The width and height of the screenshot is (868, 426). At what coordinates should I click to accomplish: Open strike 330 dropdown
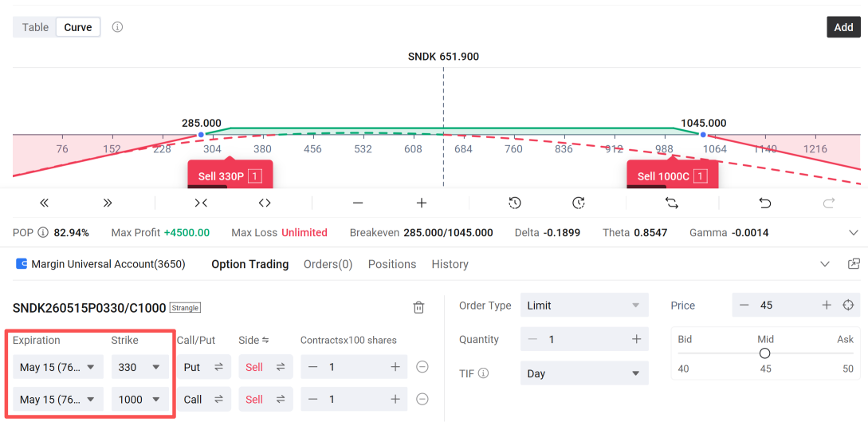click(140, 367)
